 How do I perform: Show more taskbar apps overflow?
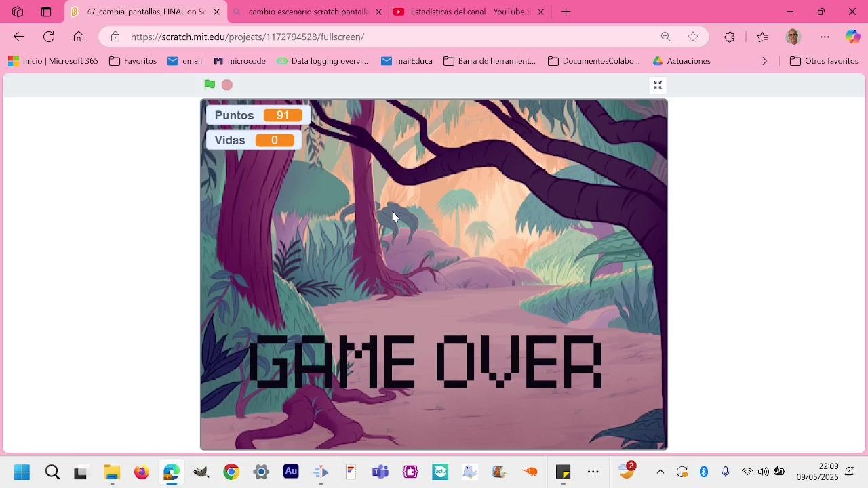coord(593,472)
